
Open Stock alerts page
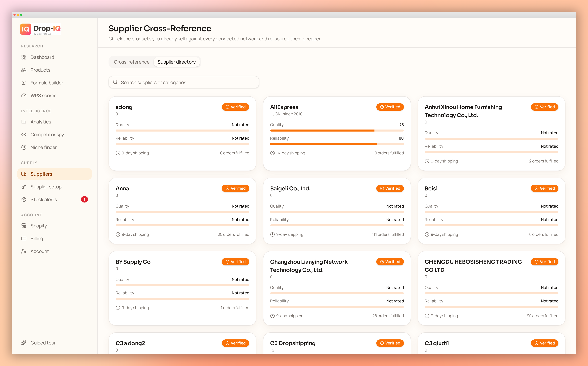point(54,199)
